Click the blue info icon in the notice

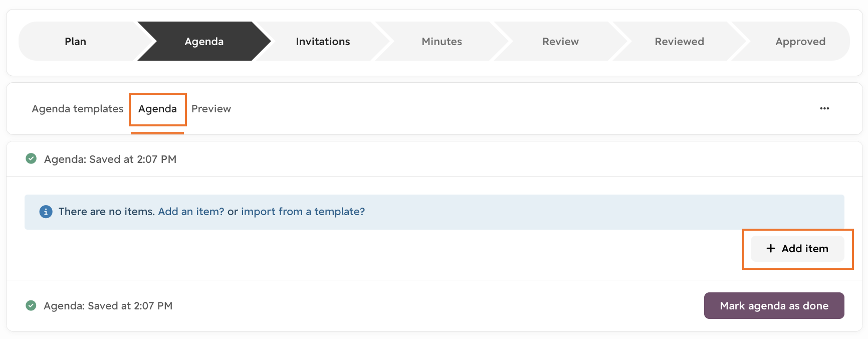click(46, 212)
